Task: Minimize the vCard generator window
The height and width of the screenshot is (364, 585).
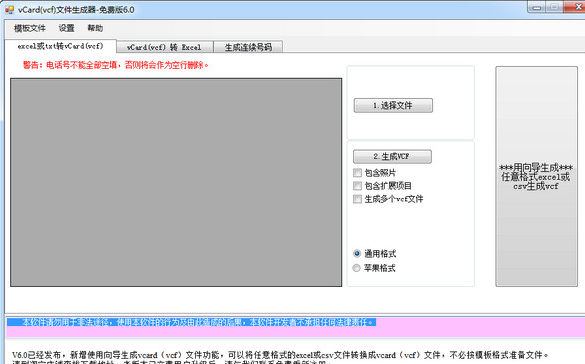Action: 537,7
